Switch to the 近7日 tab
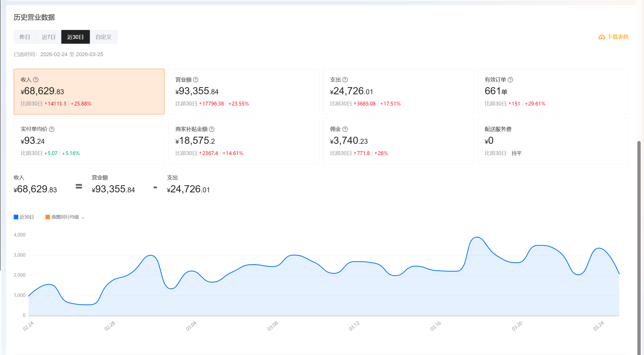 [x=48, y=37]
